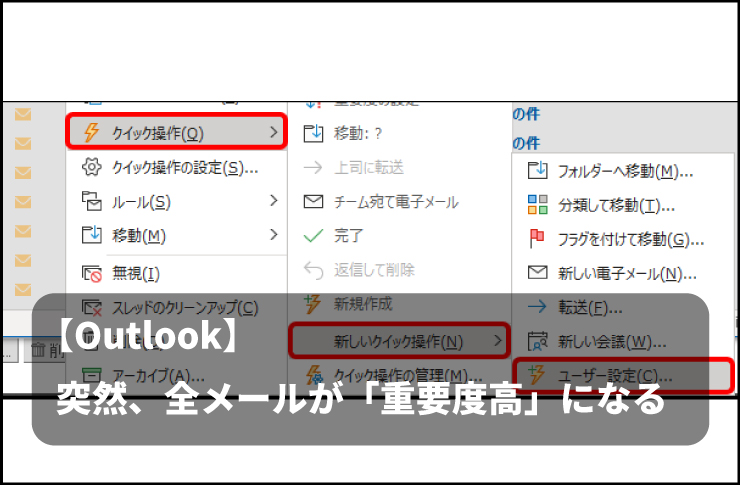This screenshot has height=485, width=740.
Task: Choose 新しい電子メール(N)... from the submenu
Action: 623,273
